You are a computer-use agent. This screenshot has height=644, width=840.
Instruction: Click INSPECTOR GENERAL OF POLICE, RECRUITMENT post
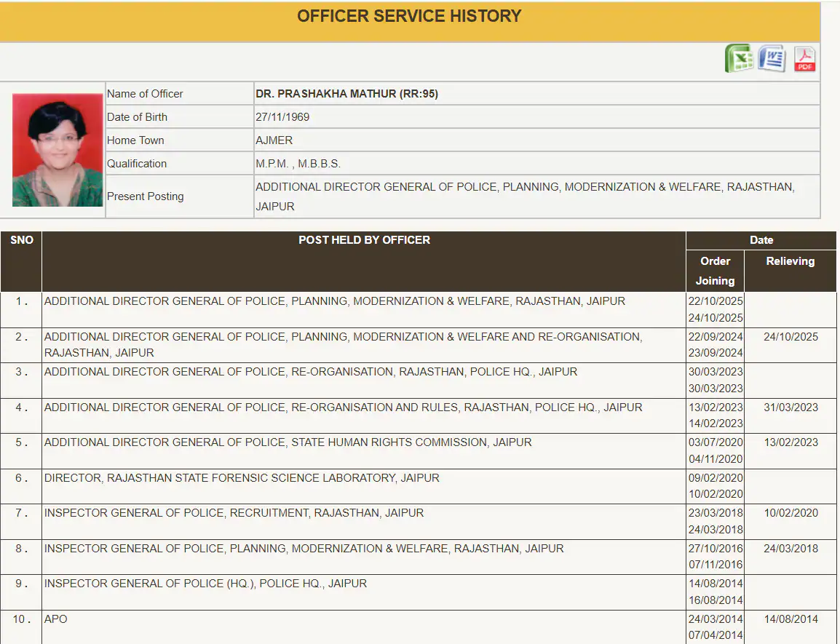tap(234, 513)
